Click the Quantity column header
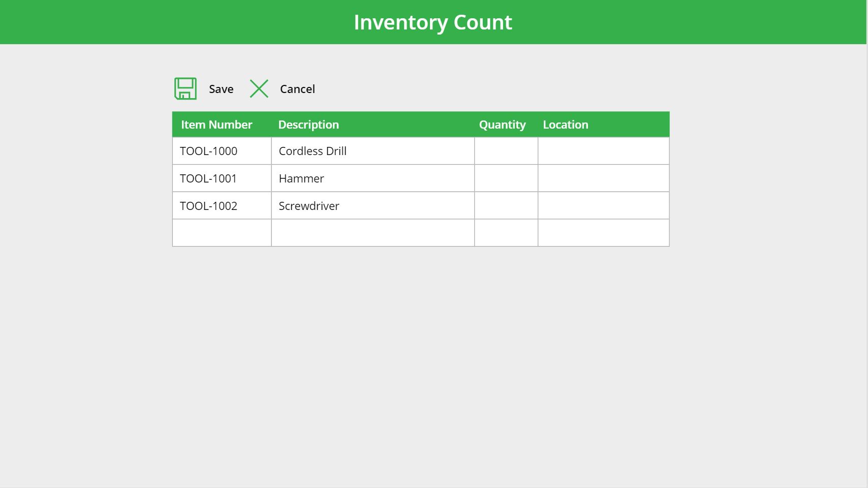 tap(502, 125)
